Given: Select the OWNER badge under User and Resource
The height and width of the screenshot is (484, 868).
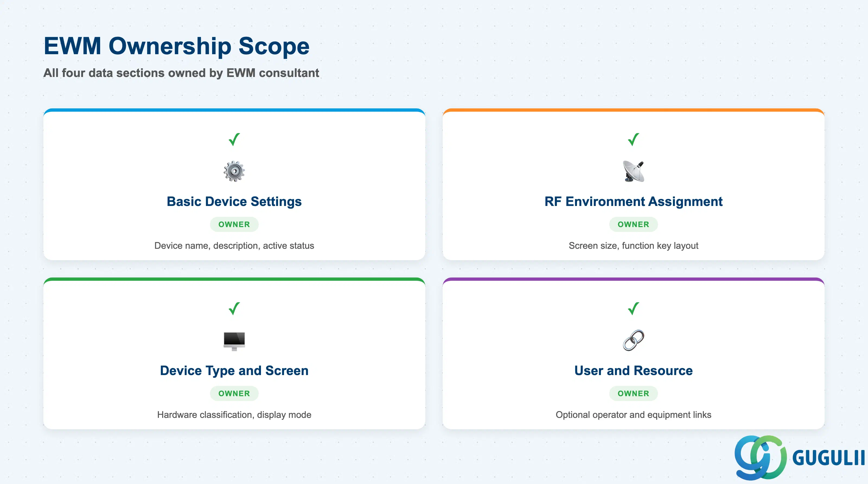Looking at the screenshot, I should [x=633, y=393].
